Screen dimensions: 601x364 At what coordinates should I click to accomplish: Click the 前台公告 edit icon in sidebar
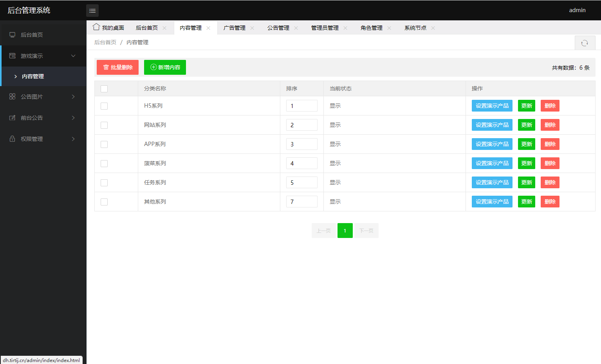12,117
